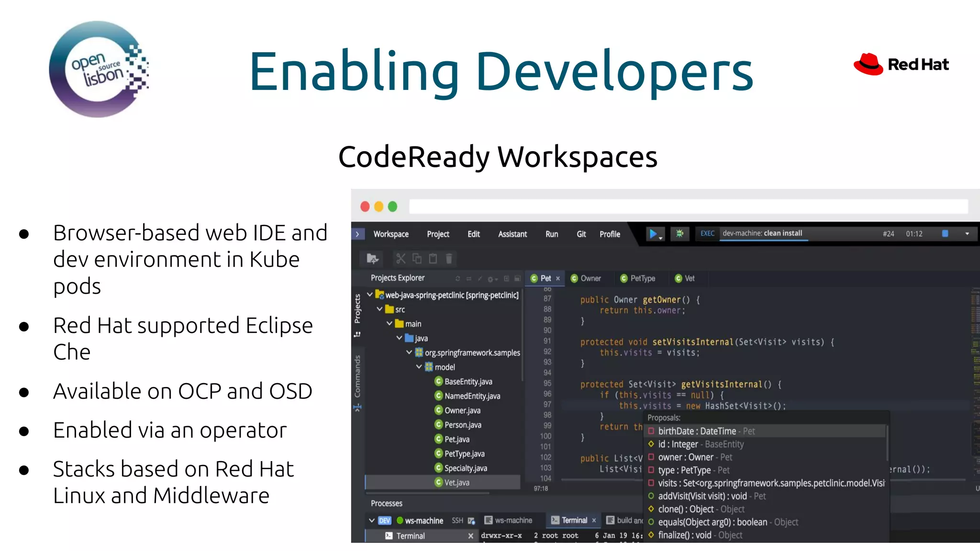Viewport: 980px width, 551px height.
Task: Choose addVisit(Visit visit) proposal
Action: click(766, 496)
